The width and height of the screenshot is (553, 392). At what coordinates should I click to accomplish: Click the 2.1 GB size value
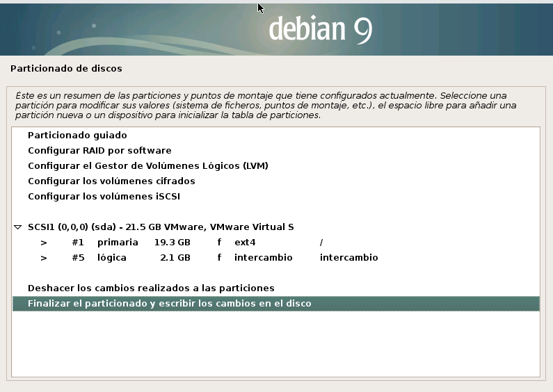click(x=175, y=258)
